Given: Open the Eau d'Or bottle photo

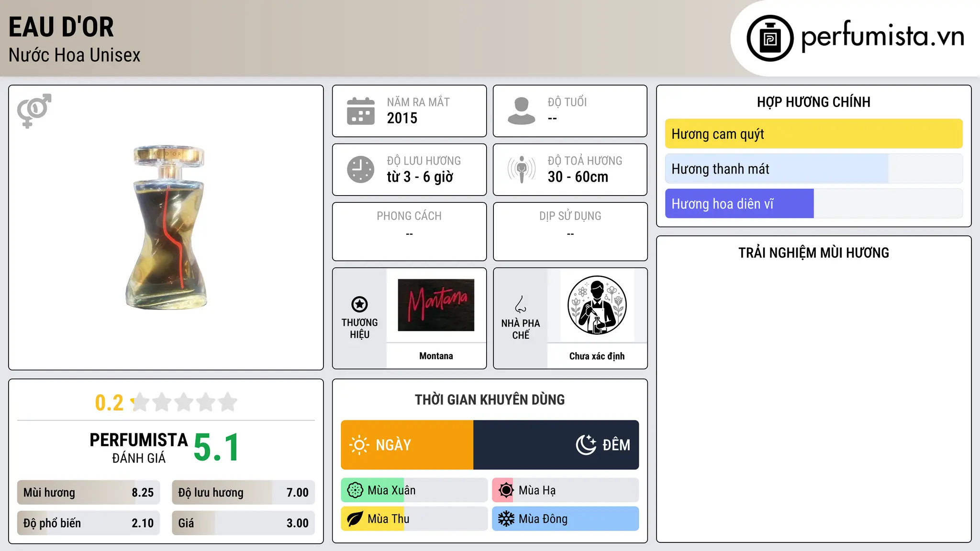Looking at the screenshot, I should click(x=166, y=227).
